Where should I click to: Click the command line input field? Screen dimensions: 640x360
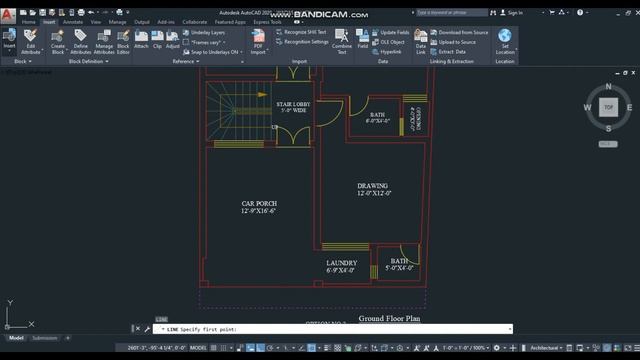pos(333,329)
